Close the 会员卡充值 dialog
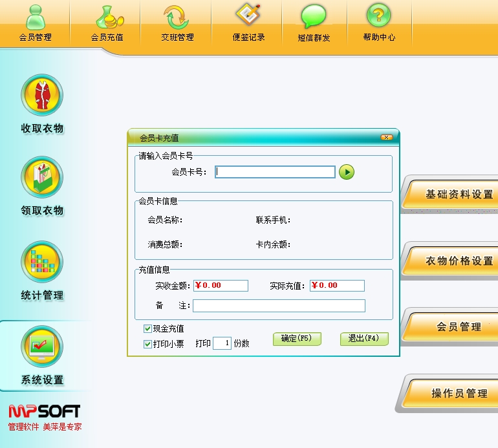This screenshot has height=448, width=498. pos(387,137)
